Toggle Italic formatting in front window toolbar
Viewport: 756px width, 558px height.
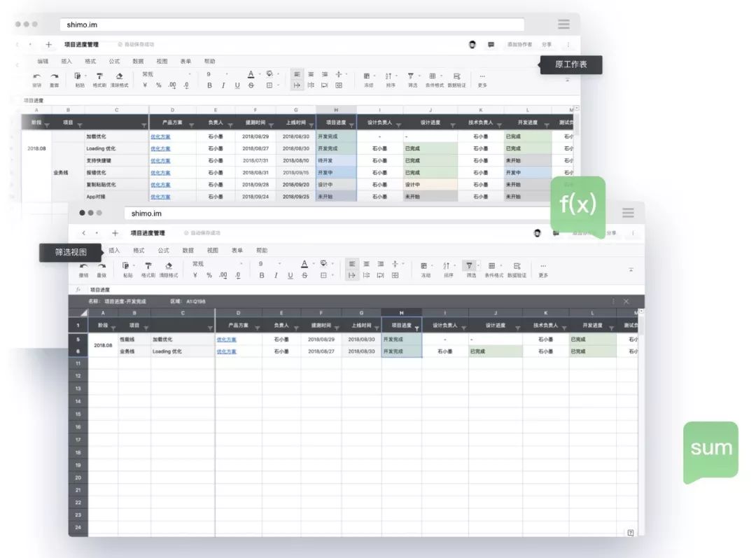click(x=276, y=275)
